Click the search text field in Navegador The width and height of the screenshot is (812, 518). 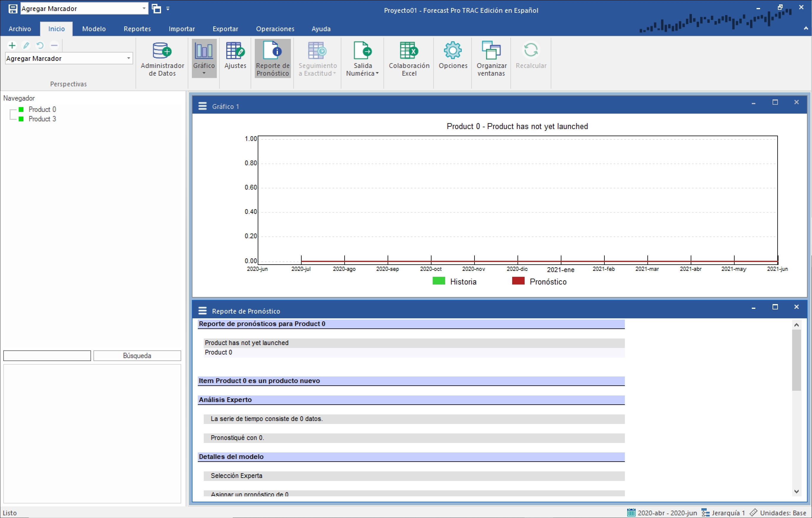click(47, 355)
